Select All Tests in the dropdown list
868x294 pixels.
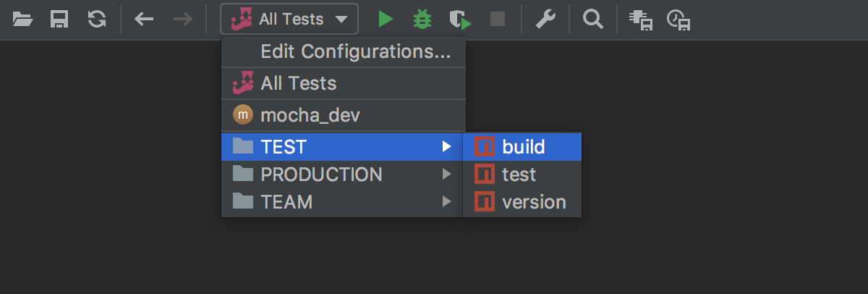click(x=298, y=83)
